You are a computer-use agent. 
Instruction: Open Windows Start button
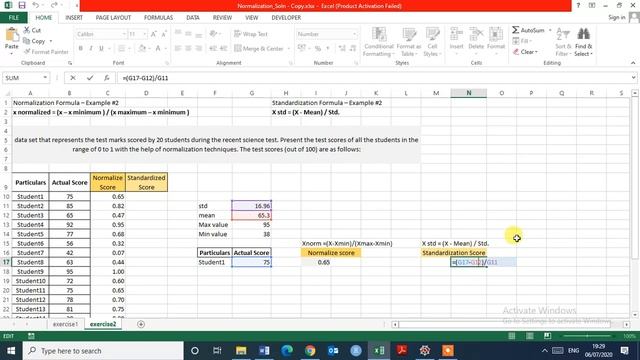(11, 351)
